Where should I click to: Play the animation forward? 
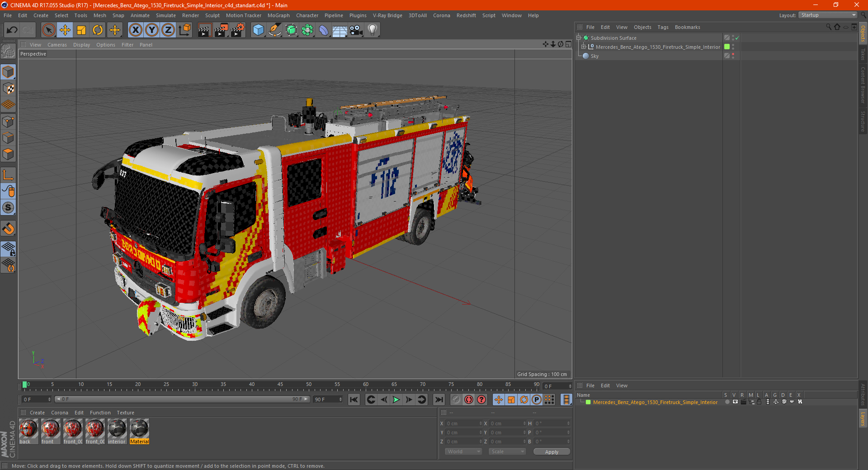point(396,399)
